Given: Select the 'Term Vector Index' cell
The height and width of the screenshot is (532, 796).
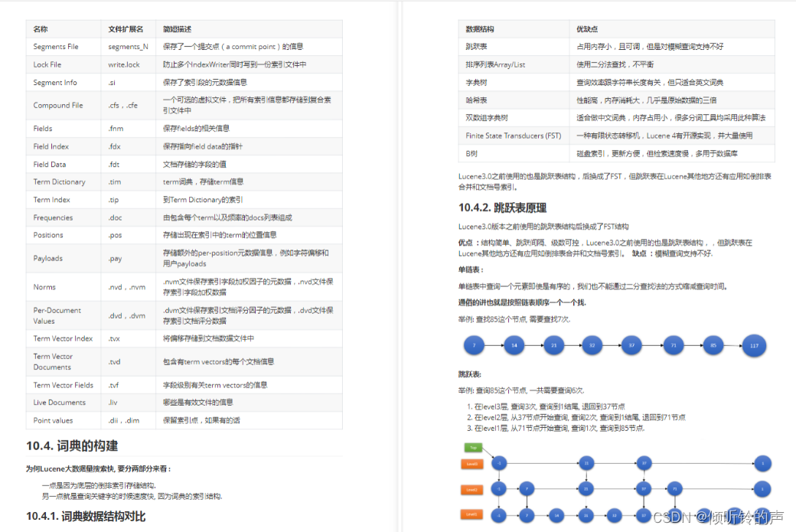Looking at the screenshot, I should tap(64, 338).
